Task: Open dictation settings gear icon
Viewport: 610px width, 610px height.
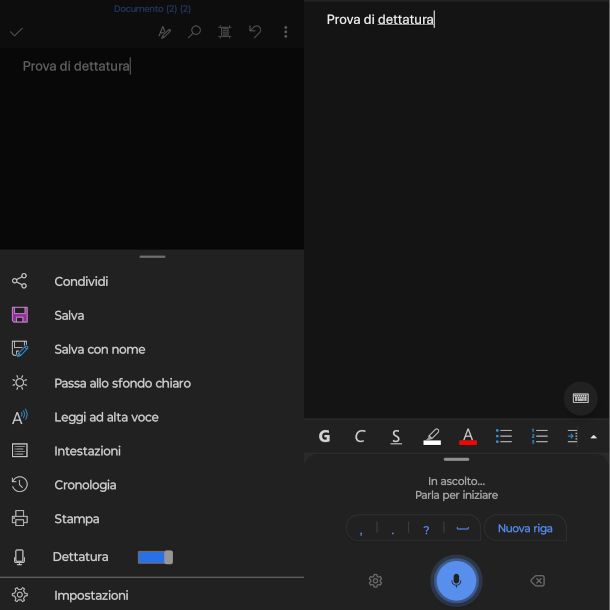Action: 375,581
